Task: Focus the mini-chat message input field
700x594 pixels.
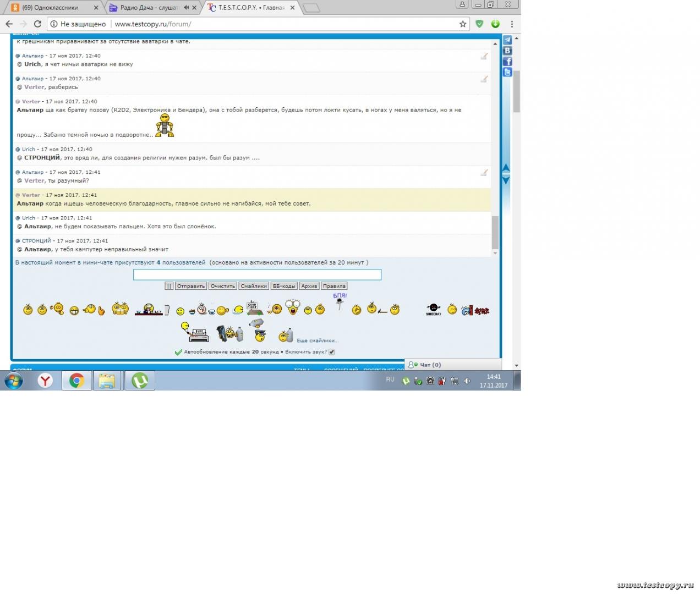Action: tap(257, 274)
